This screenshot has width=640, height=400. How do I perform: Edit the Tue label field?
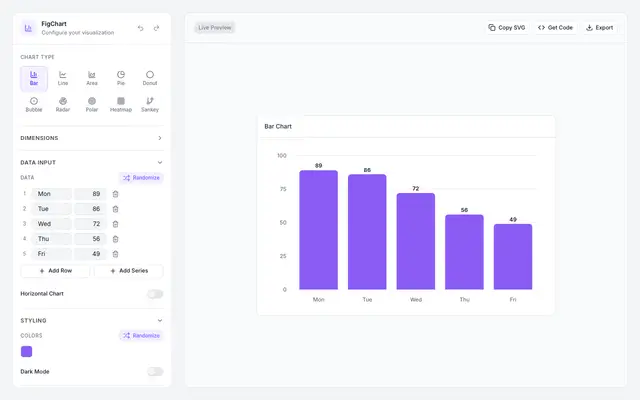click(51, 209)
